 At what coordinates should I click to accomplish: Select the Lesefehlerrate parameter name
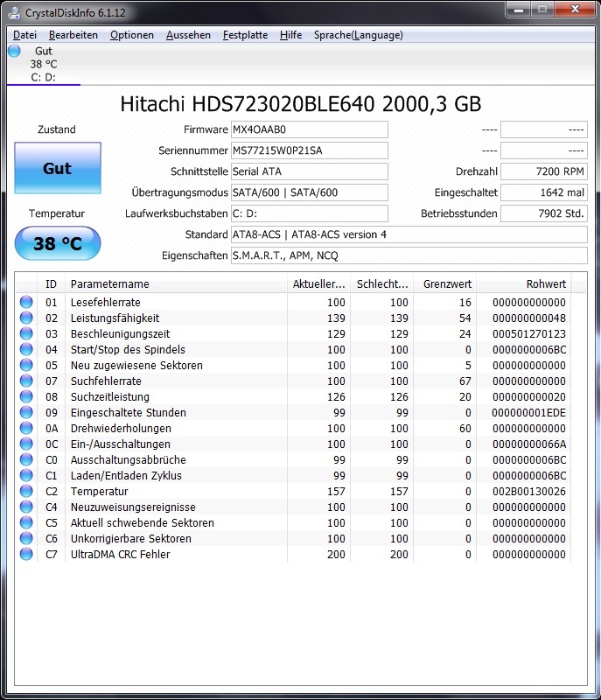point(105,302)
